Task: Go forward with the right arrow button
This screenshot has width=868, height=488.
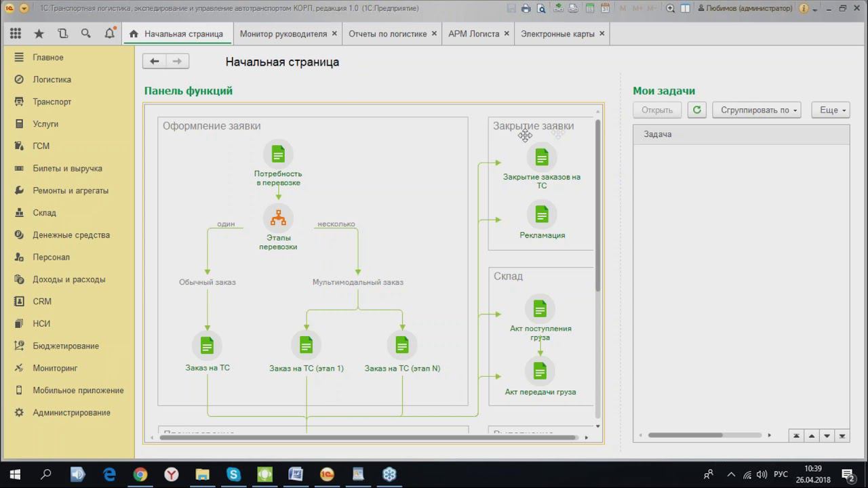Action: [177, 62]
